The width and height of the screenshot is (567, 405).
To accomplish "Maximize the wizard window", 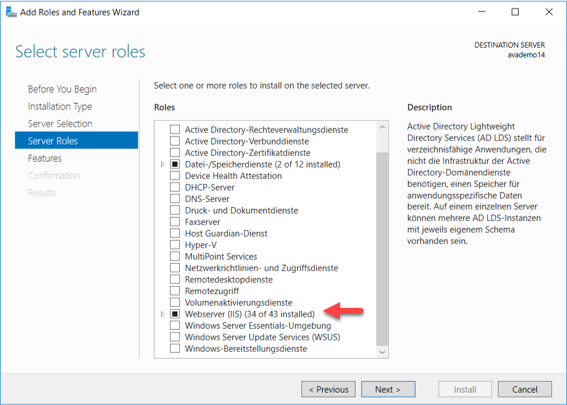I will point(515,12).
